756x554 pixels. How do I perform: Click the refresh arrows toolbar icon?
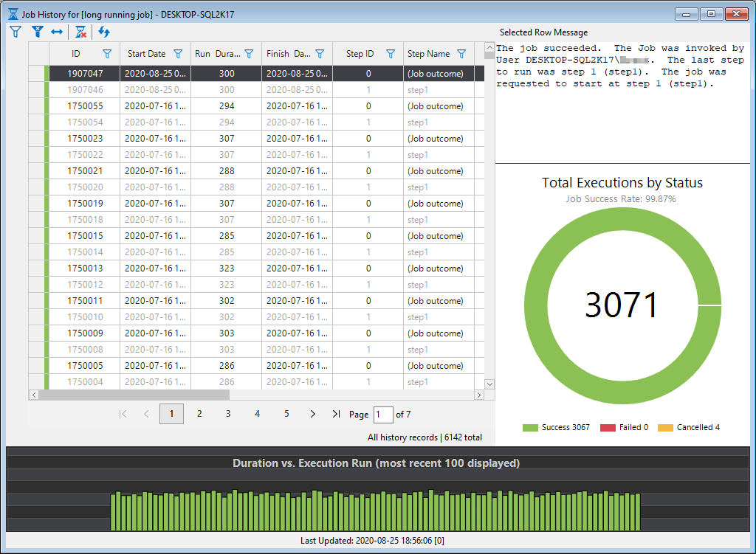104,32
